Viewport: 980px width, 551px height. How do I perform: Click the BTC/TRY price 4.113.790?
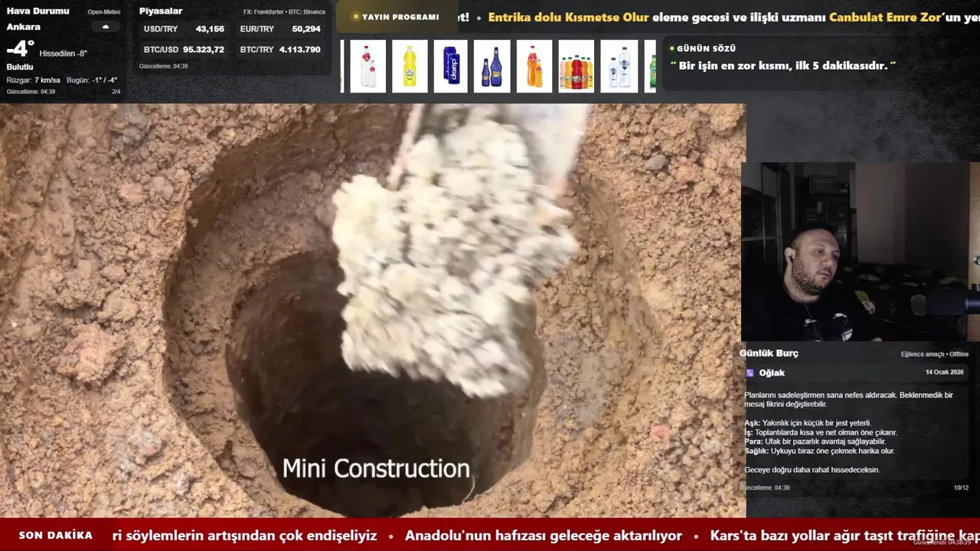tap(300, 50)
